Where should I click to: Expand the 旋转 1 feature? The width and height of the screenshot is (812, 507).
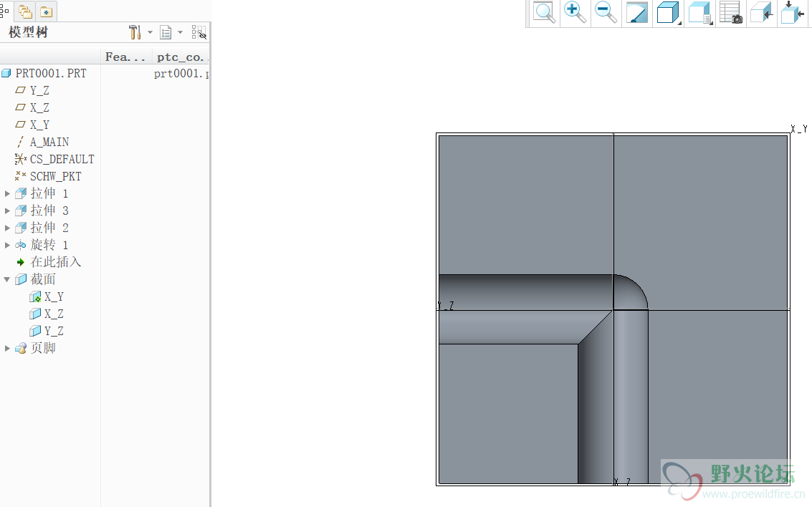(x=7, y=245)
